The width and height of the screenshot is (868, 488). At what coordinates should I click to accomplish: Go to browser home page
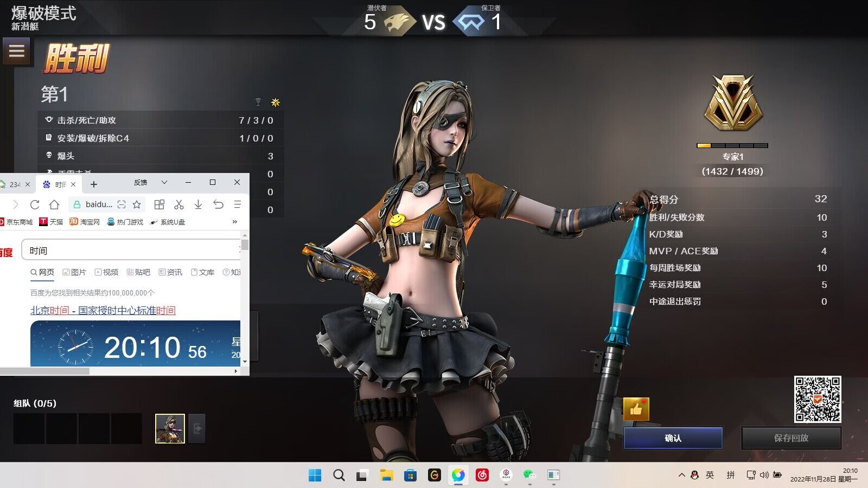point(54,204)
